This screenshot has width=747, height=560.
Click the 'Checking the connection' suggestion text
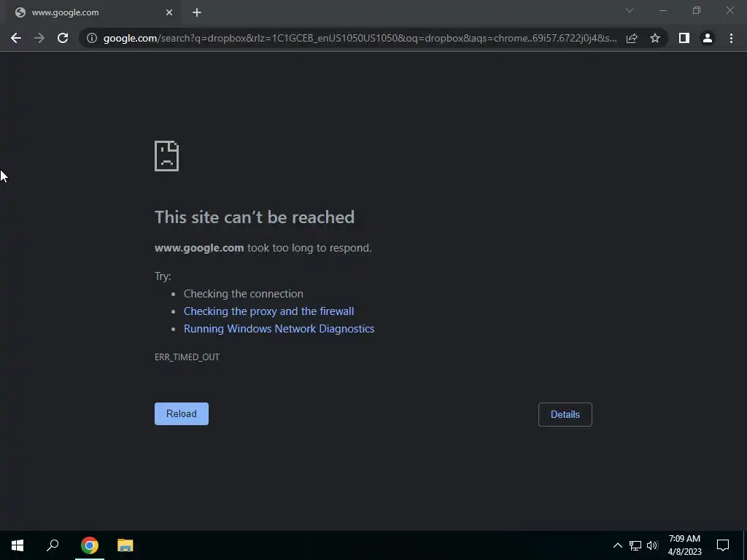click(x=244, y=294)
